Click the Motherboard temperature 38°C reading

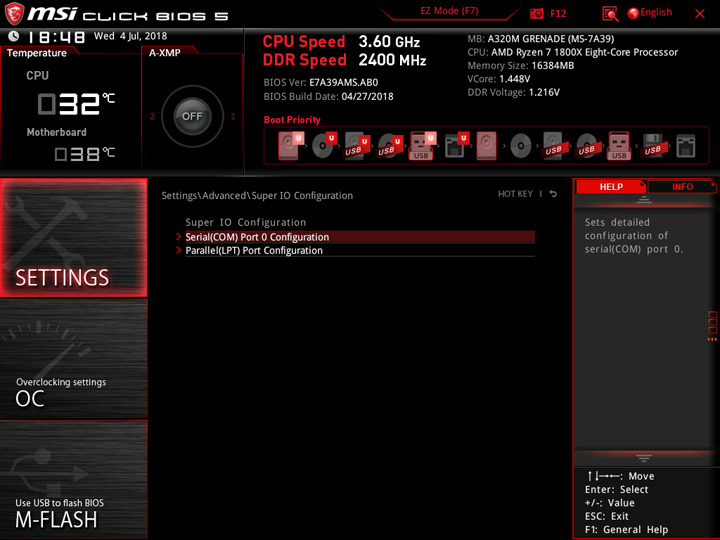point(84,154)
